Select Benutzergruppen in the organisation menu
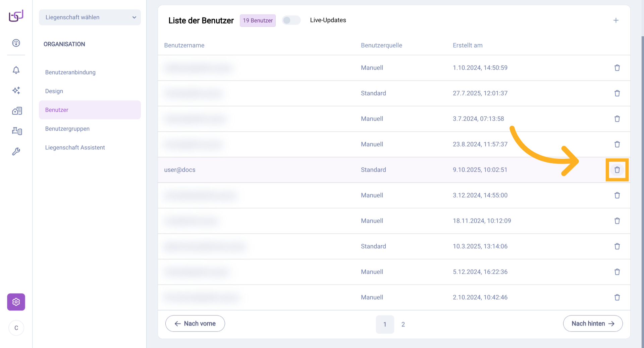 click(x=67, y=129)
